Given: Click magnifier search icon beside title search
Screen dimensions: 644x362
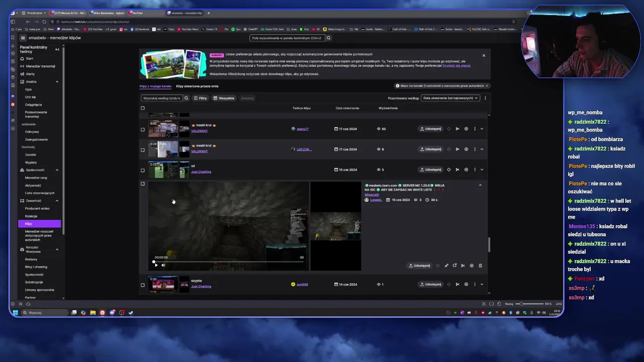Looking at the screenshot, I should (x=186, y=98).
